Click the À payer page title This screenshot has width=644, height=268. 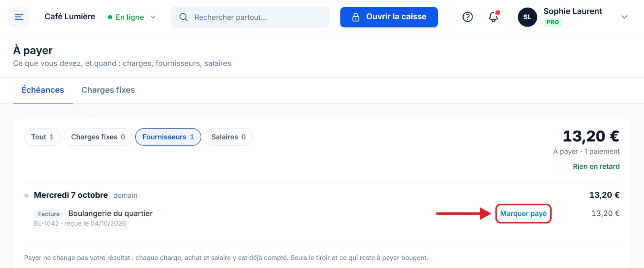pyautogui.click(x=33, y=50)
